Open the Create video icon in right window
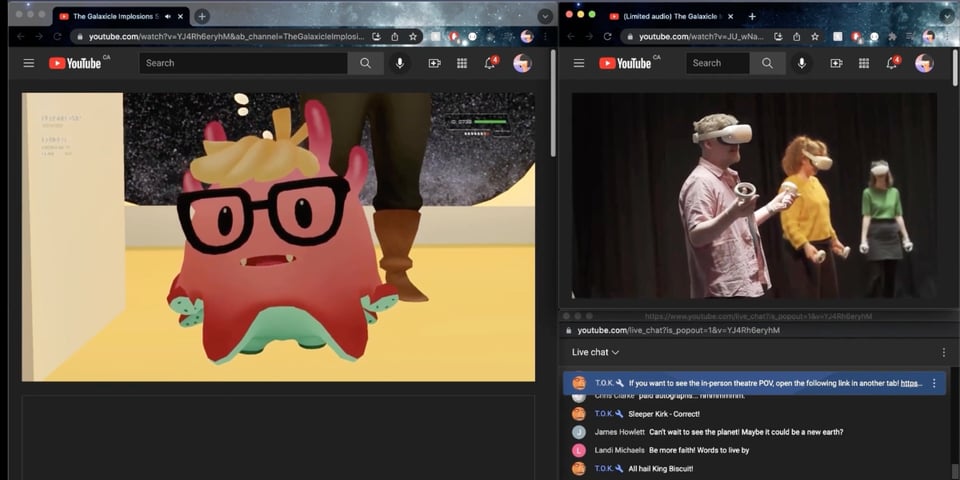This screenshot has height=480, width=960. (x=836, y=63)
